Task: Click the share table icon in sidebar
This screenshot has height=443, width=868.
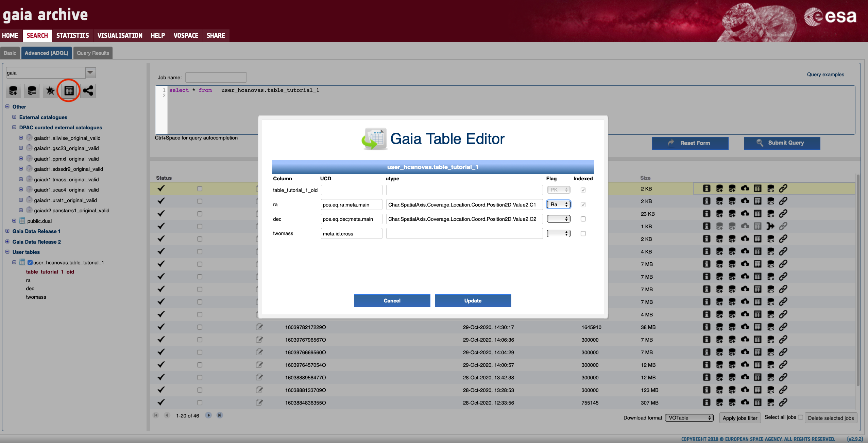Action: tap(88, 91)
